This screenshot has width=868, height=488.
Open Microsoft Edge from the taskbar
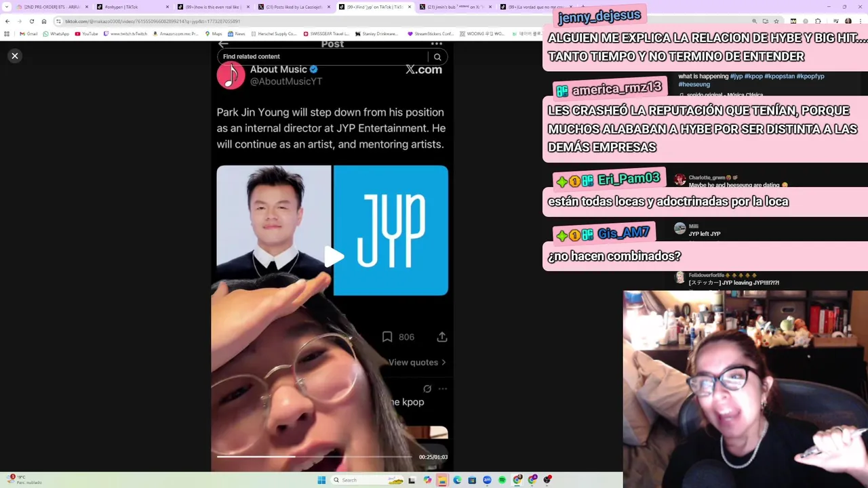tap(457, 480)
